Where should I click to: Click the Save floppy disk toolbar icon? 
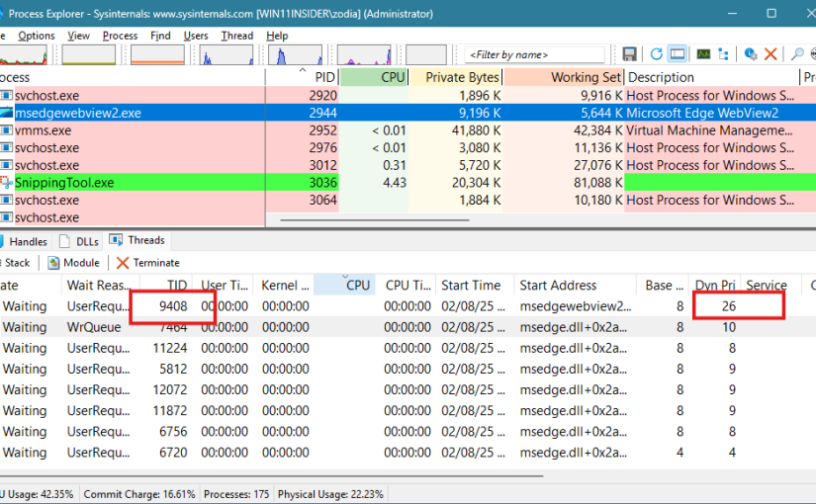629,54
